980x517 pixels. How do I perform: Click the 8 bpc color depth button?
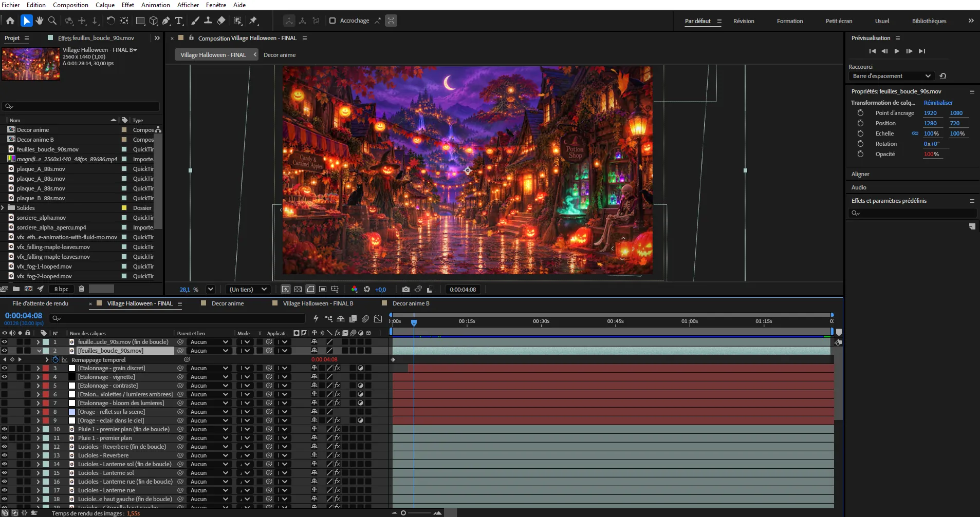coord(61,289)
